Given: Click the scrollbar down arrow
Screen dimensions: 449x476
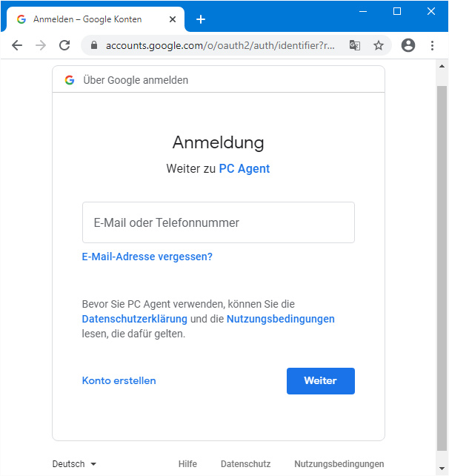Looking at the screenshot, I should pos(442,469).
